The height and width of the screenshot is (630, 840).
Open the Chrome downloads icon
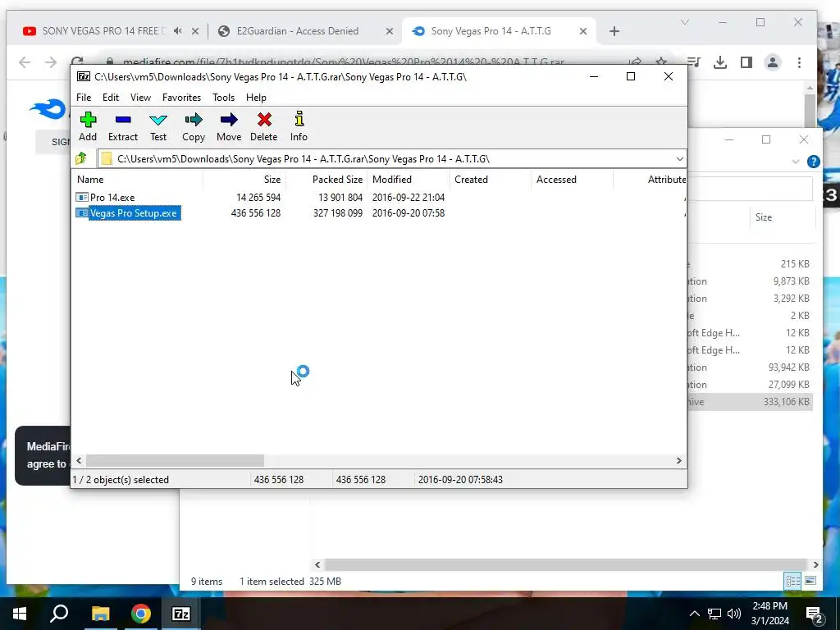pos(720,62)
